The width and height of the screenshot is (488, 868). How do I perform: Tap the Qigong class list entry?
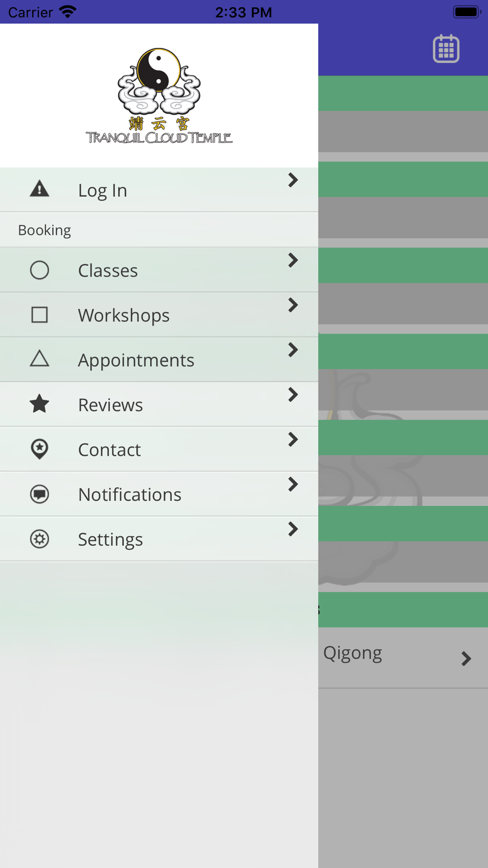click(403, 658)
